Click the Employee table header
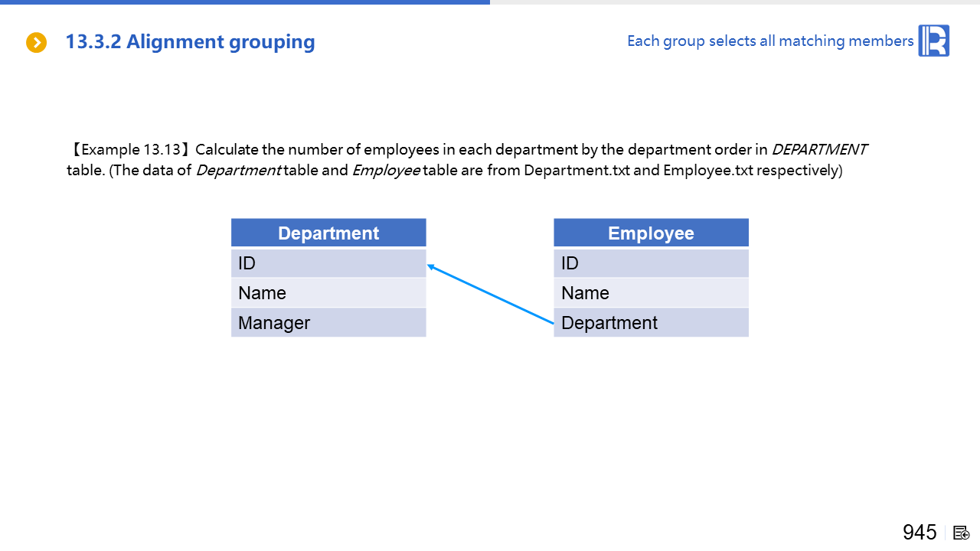980x551 pixels. coord(651,233)
